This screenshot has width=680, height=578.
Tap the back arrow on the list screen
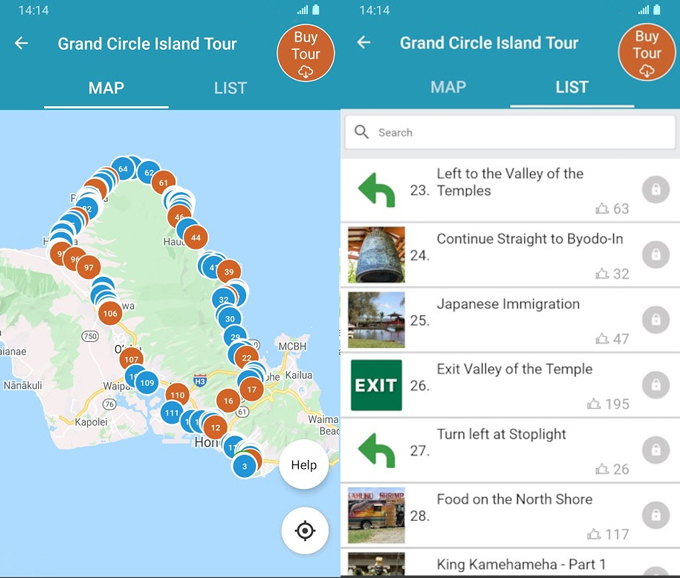coord(364,43)
